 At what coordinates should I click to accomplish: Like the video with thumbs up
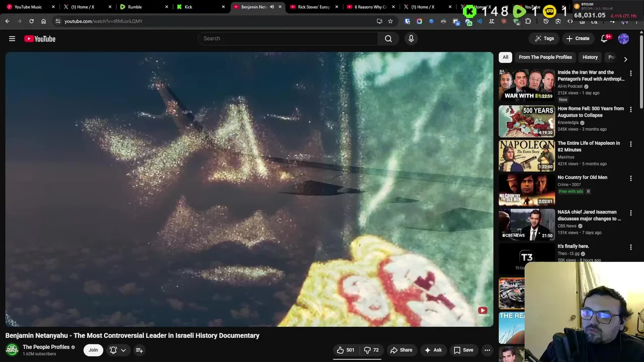click(x=346, y=350)
